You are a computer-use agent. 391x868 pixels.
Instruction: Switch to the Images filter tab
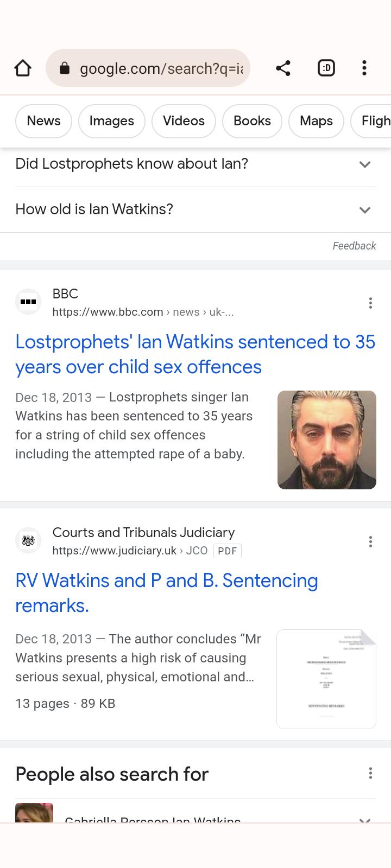(111, 121)
